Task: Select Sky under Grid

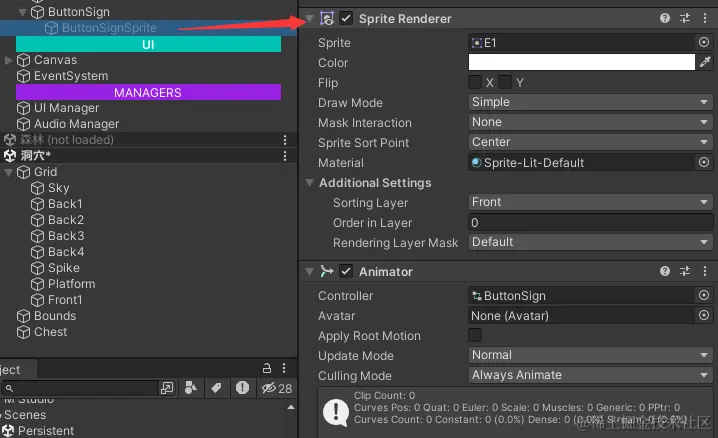Action: (x=59, y=188)
